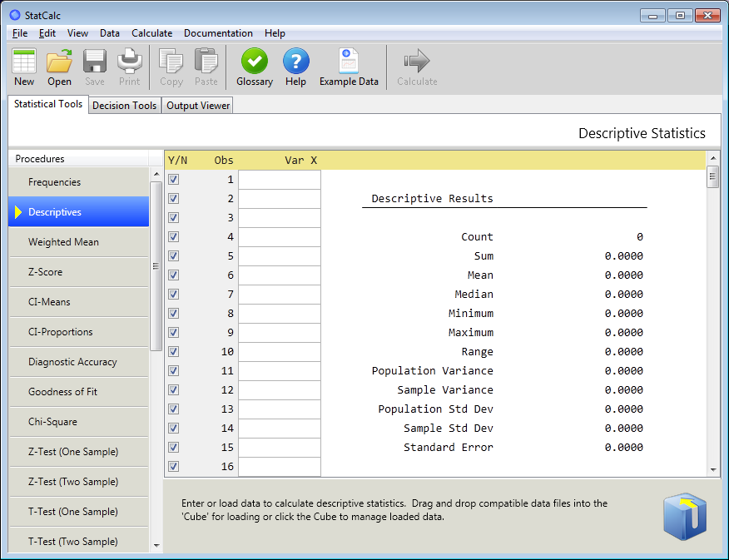Click the procedures list scrollbar thumb
Image resolution: width=729 pixels, height=560 pixels.
(156, 266)
